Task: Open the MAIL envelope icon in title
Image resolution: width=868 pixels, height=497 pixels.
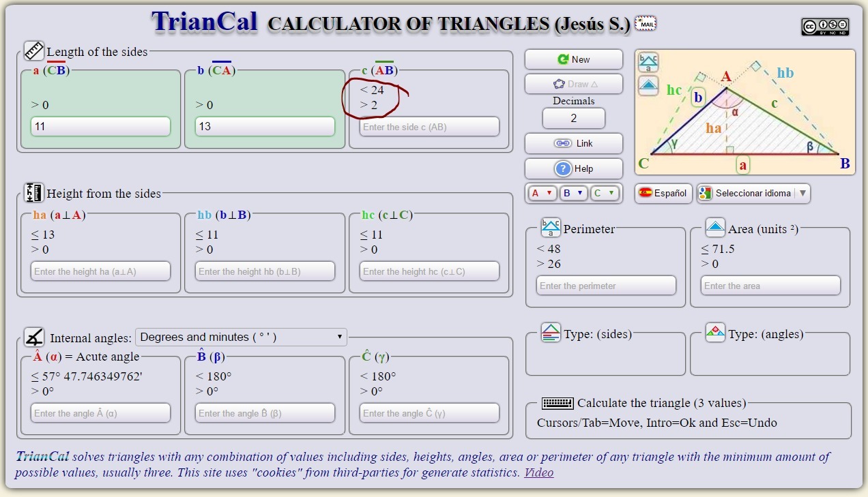Action: (645, 24)
